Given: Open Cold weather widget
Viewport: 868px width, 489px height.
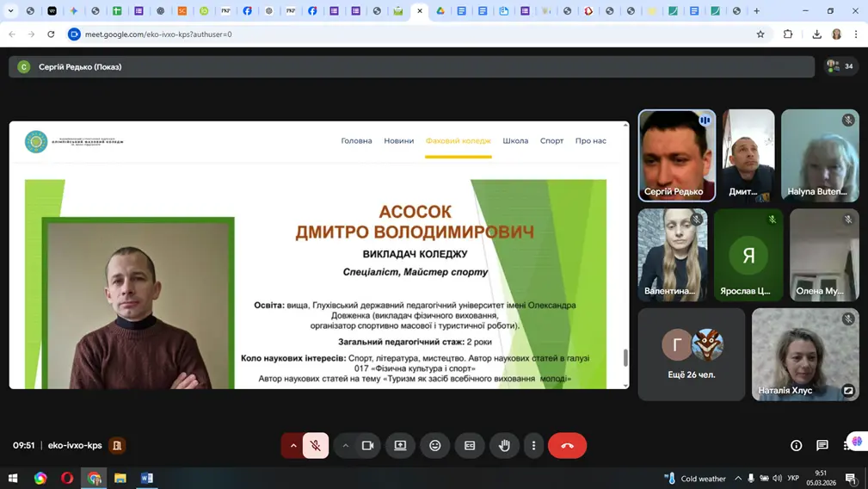Looking at the screenshot, I should click(x=695, y=478).
